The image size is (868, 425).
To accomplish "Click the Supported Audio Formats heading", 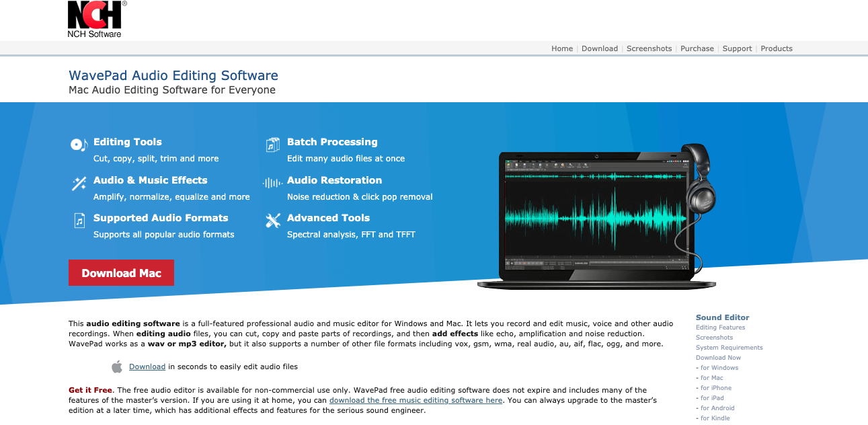I will coord(161,218).
